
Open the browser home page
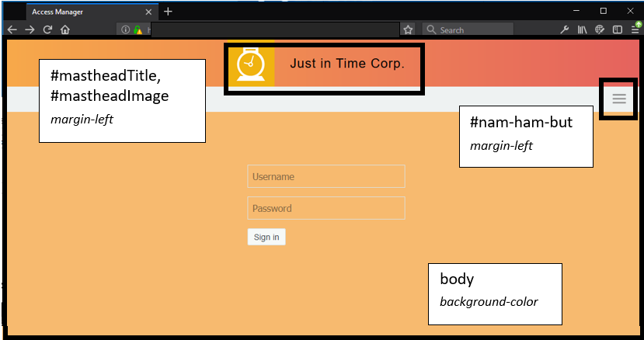(65, 29)
